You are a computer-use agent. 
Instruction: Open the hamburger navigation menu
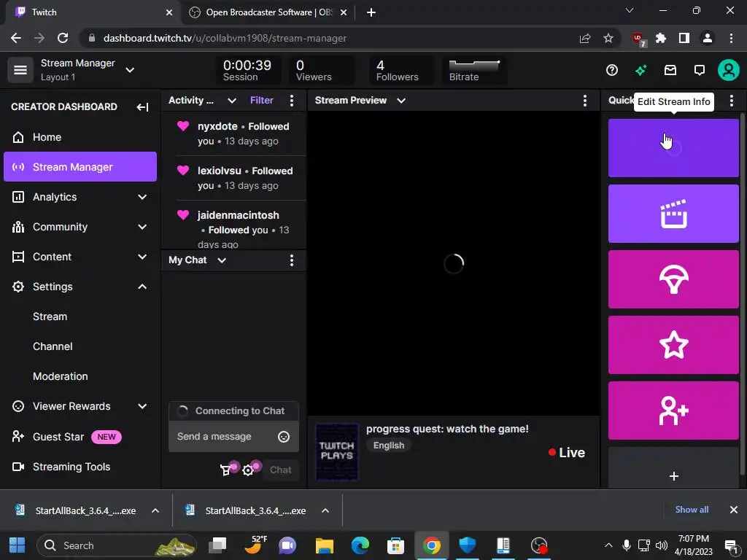[x=20, y=70]
